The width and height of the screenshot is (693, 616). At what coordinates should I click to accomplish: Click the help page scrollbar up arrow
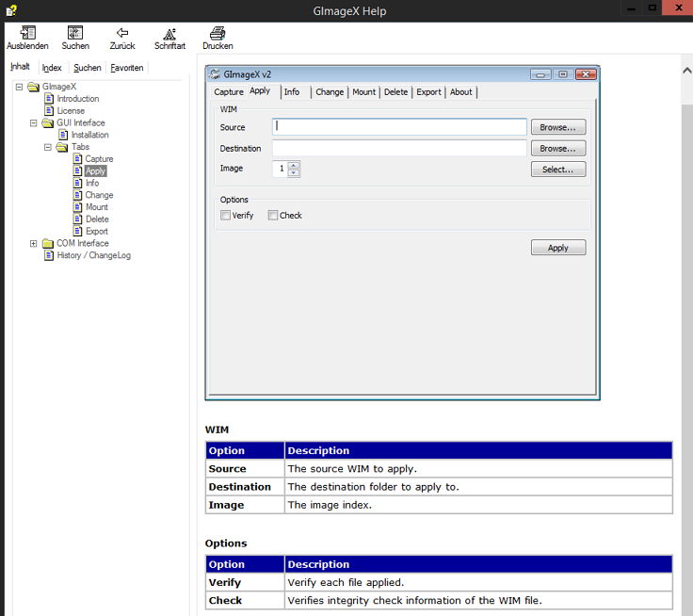point(686,71)
